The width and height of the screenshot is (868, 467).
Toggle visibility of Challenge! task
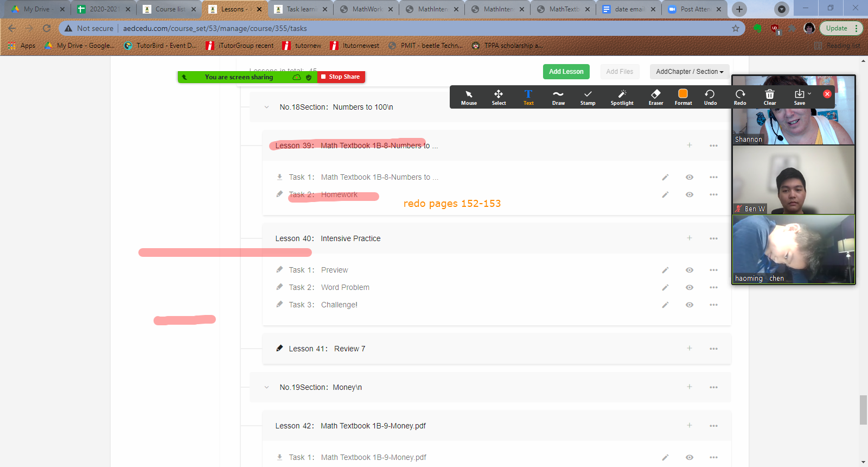click(x=690, y=305)
